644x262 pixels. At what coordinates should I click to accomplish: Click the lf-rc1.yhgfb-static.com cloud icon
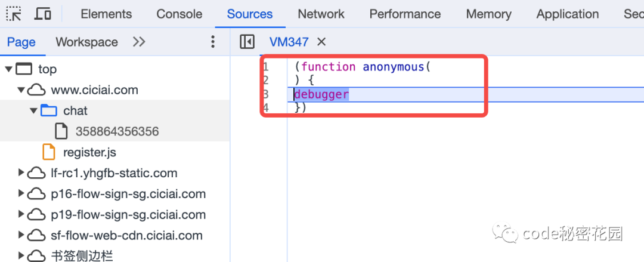36,173
